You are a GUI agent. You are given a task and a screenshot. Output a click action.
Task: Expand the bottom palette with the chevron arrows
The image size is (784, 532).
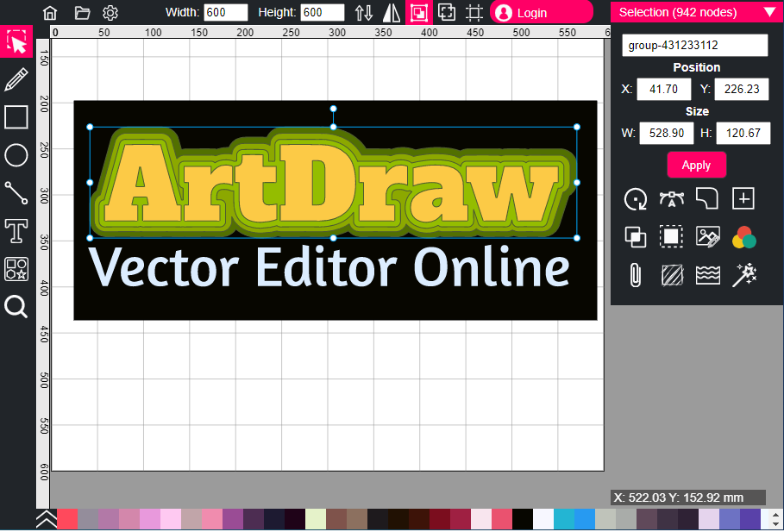tap(46, 520)
